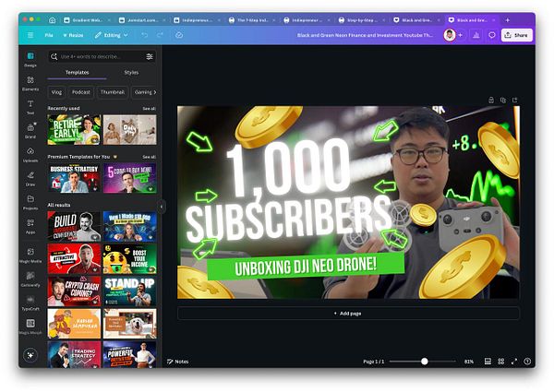Click the add page icon above canvas
The image size is (554, 392).
pos(515,101)
